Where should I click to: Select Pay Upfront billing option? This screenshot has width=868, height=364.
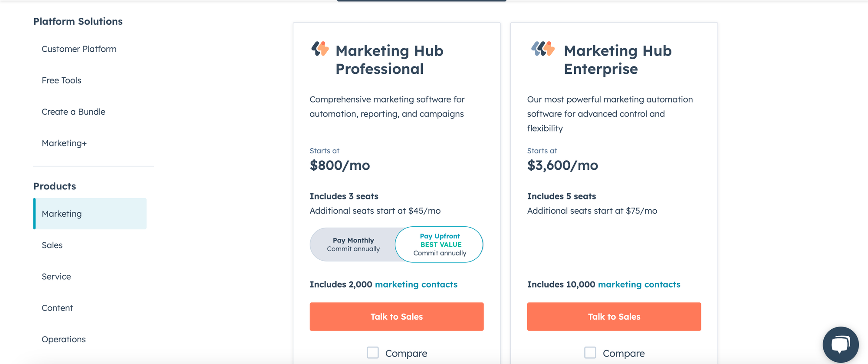pyautogui.click(x=439, y=244)
